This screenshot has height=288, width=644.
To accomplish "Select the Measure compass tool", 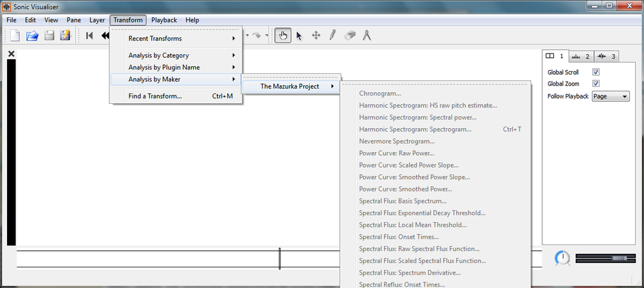I will point(367,36).
